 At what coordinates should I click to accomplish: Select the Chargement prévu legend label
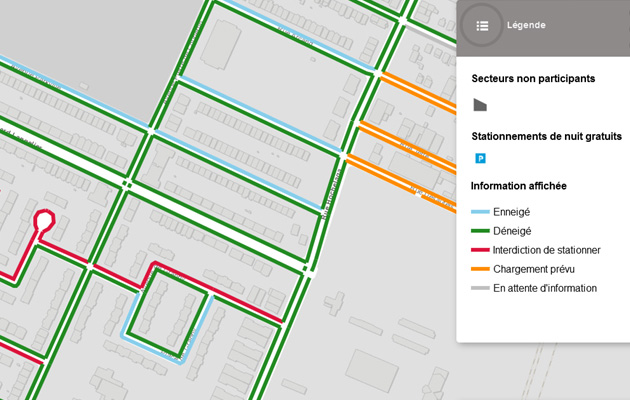click(x=533, y=269)
